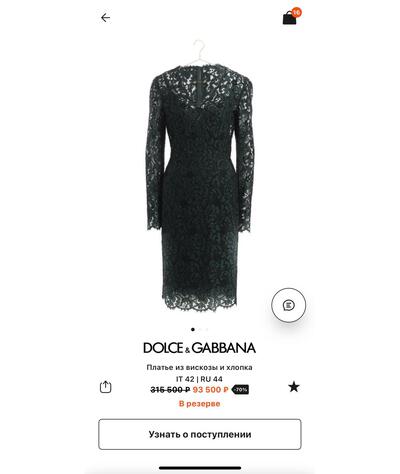The image size is (400, 474).
Task: Click the crossed-out price 315 500 ₽
Action: pos(170,390)
